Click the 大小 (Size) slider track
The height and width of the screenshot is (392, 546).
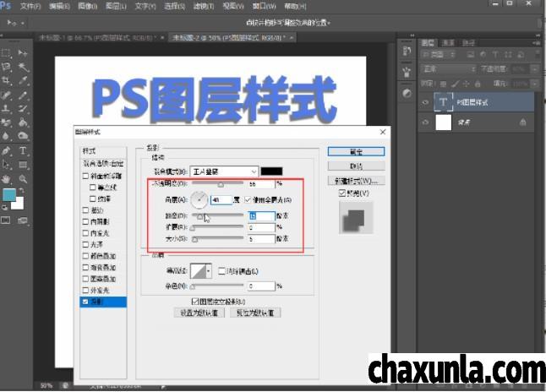pyautogui.click(x=217, y=238)
